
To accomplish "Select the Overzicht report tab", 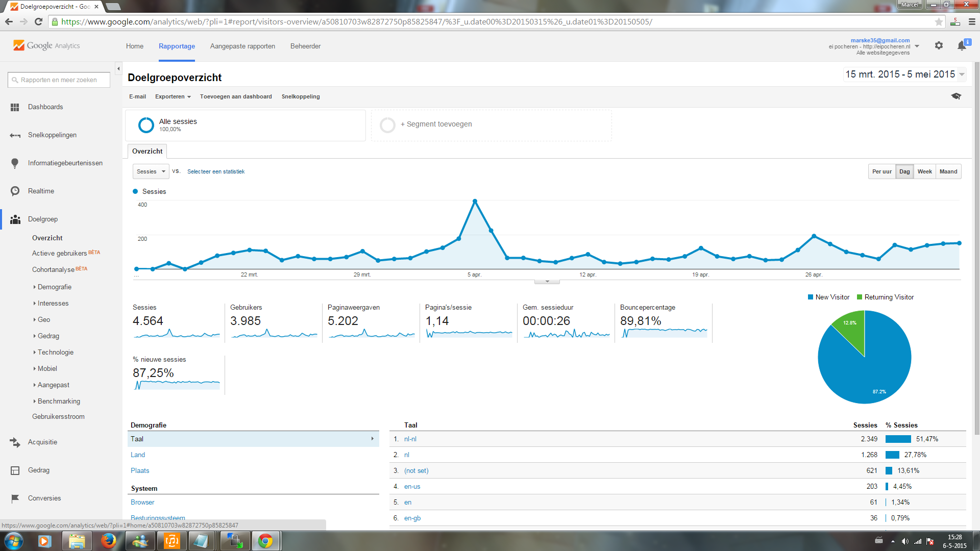I will (147, 151).
